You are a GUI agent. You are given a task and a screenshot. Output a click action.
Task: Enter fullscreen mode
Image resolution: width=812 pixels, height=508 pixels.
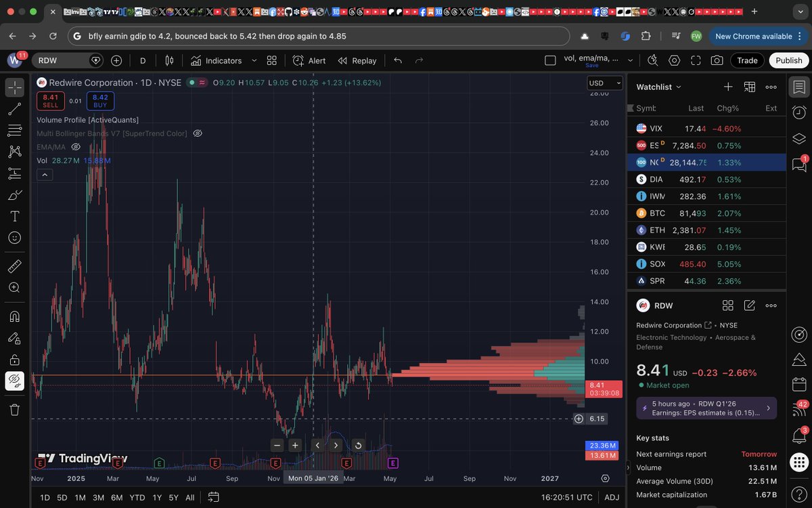tap(696, 60)
